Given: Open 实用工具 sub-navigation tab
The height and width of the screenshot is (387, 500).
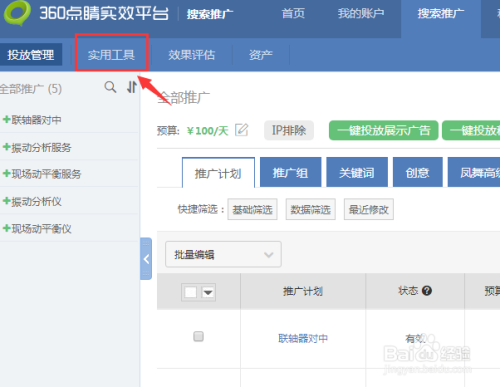Looking at the screenshot, I should 111,55.
